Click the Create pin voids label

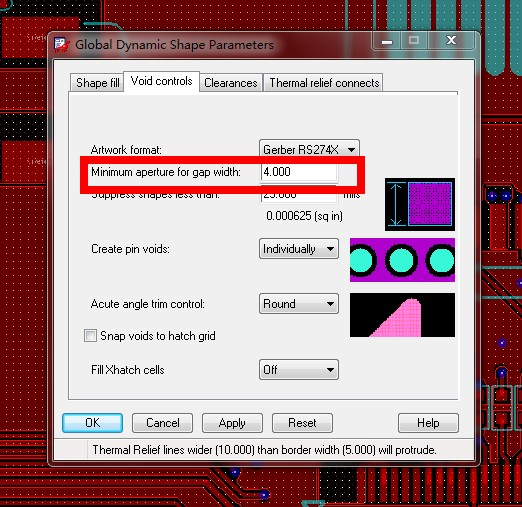click(x=130, y=249)
